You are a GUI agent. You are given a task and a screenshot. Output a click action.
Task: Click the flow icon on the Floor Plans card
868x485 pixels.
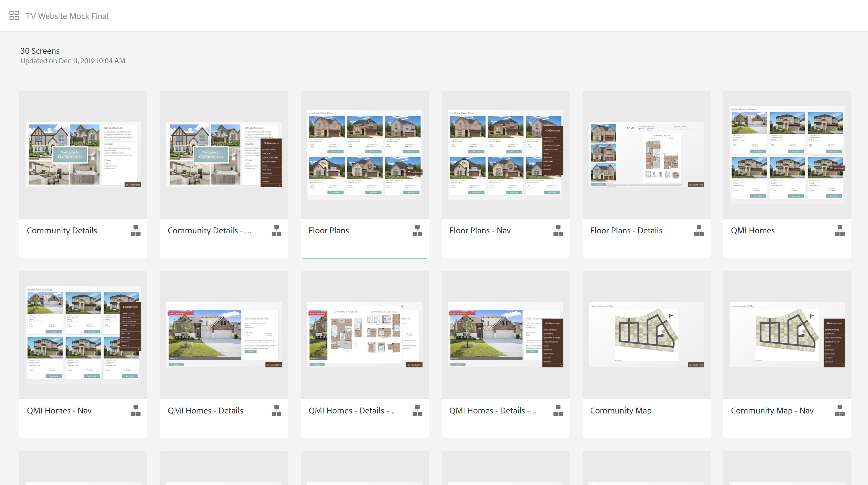pos(417,231)
